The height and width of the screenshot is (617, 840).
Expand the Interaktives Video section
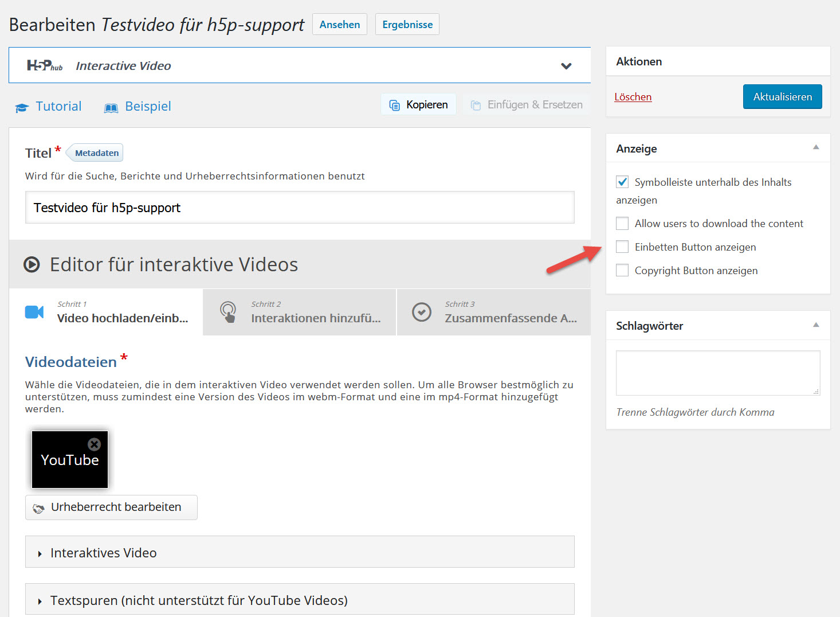[103, 553]
